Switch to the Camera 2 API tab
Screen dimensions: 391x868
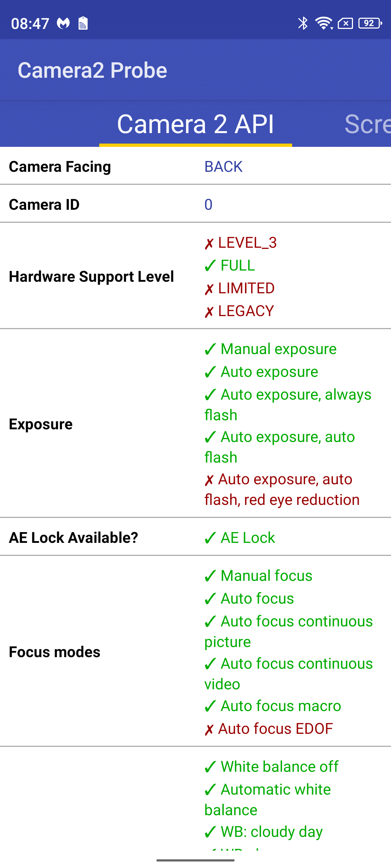pyautogui.click(x=195, y=124)
